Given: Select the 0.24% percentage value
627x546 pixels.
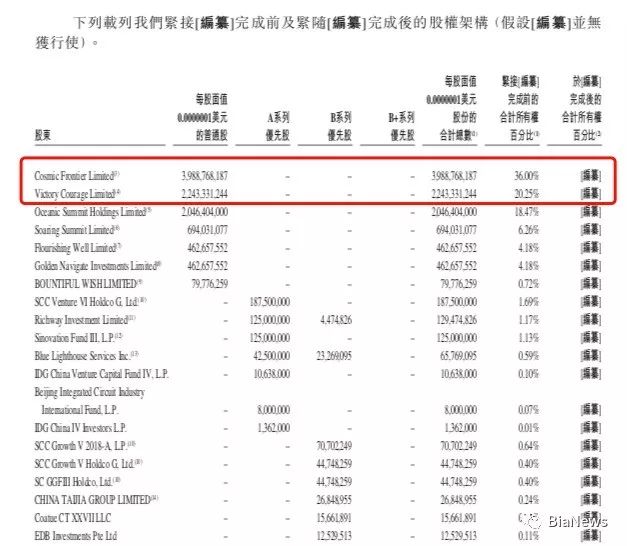Looking at the screenshot, I should pyautogui.click(x=528, y=500).
